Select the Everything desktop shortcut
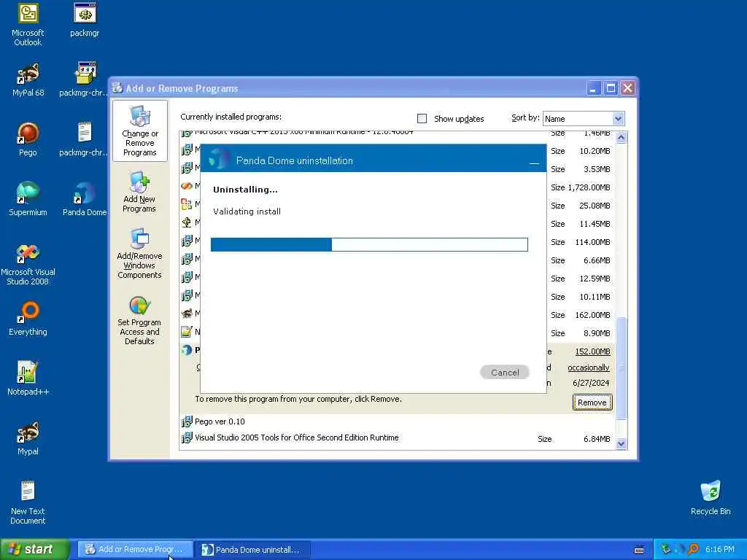 [x=28, y=319]
